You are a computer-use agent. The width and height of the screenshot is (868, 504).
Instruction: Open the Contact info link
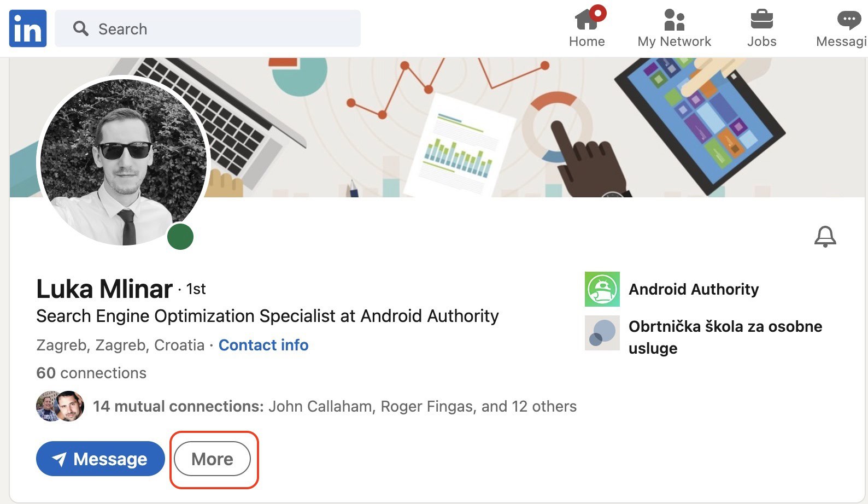[x=263, y=345]
